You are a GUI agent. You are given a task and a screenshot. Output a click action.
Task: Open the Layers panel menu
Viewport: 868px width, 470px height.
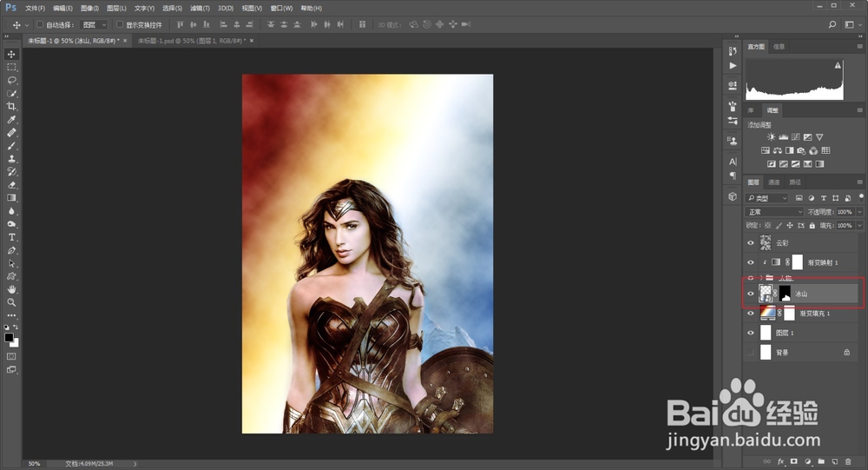859,182
